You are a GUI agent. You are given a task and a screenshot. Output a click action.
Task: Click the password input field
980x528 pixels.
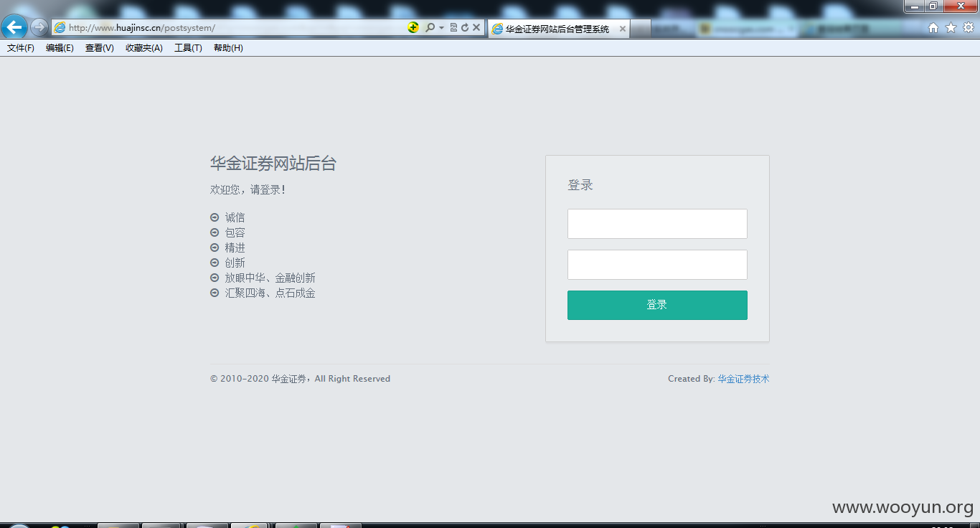pos(657,265)
